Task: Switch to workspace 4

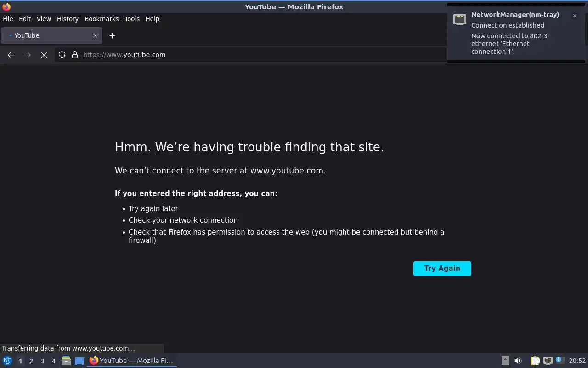Action: 53,361
